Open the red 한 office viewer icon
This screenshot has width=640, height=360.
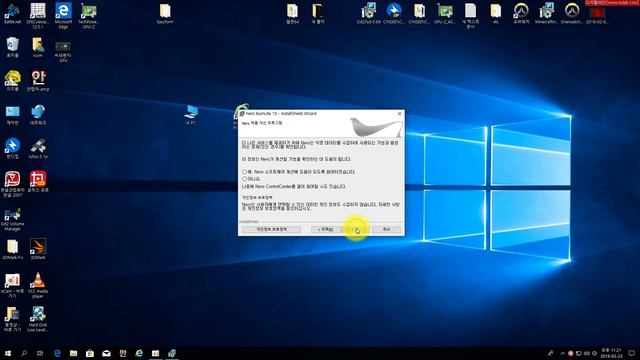pos(38,182)
